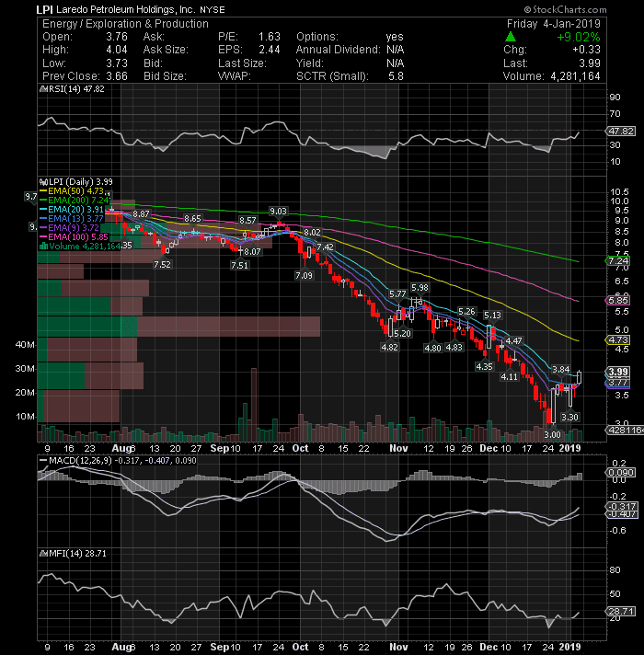Click the Friday 4-Jan-2019 date

coord(553,24)
